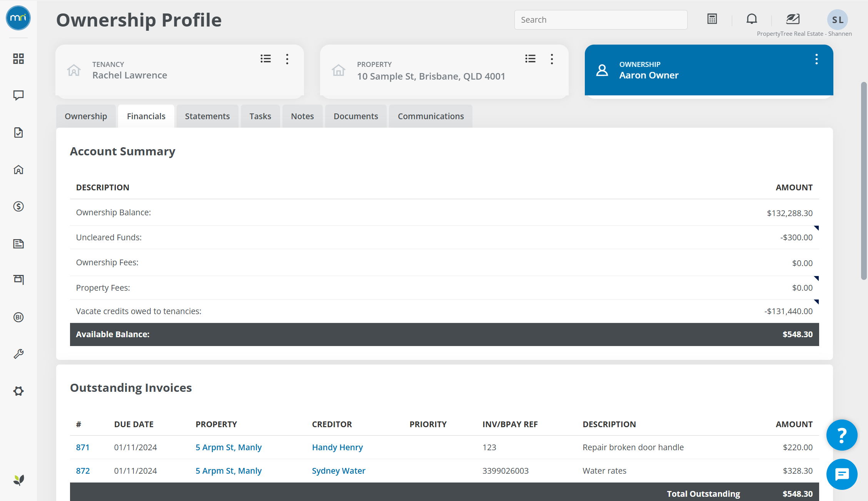Click the green leaf icon in sidebar
The image size is (868, 501).
(x=18, y=480)
